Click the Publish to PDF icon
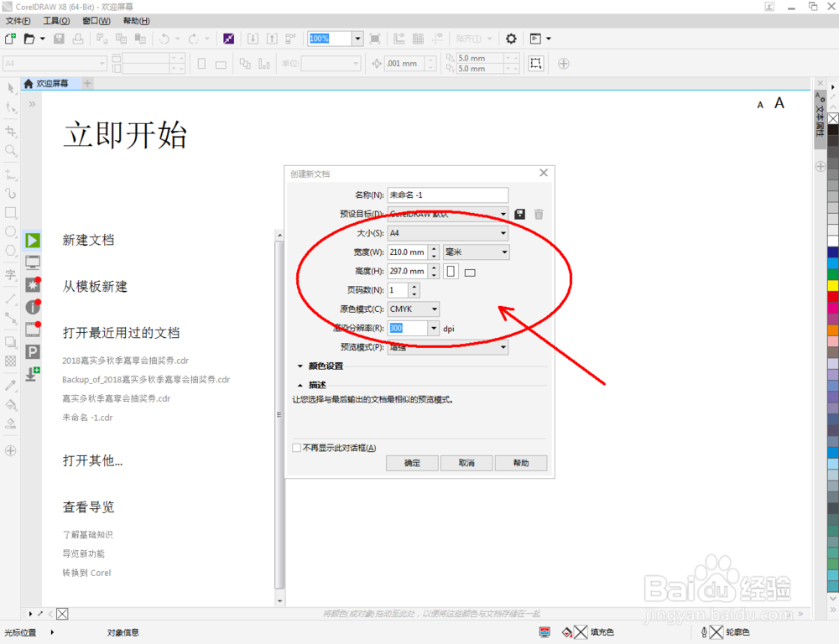The image size is (839, 644). tap(290, 39)
